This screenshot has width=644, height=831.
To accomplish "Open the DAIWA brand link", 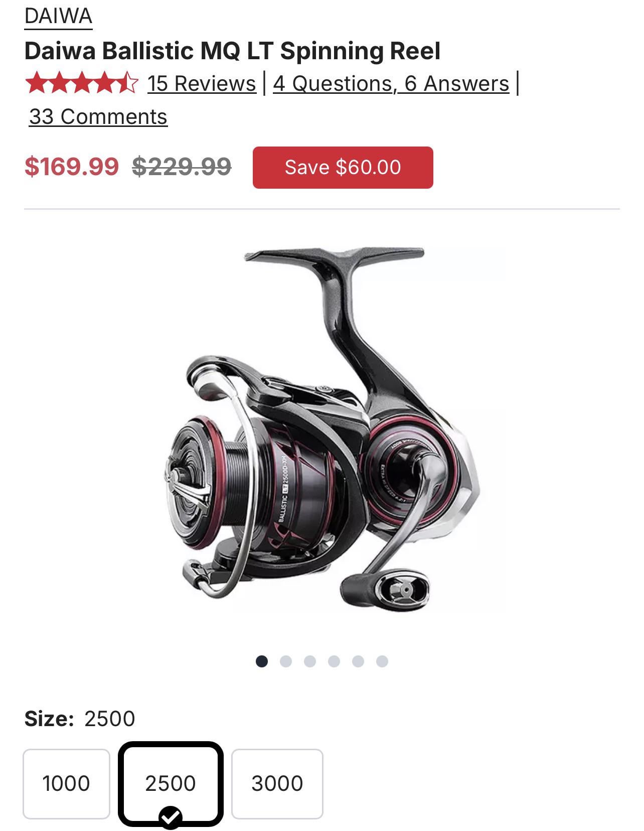I will [58, 16].
